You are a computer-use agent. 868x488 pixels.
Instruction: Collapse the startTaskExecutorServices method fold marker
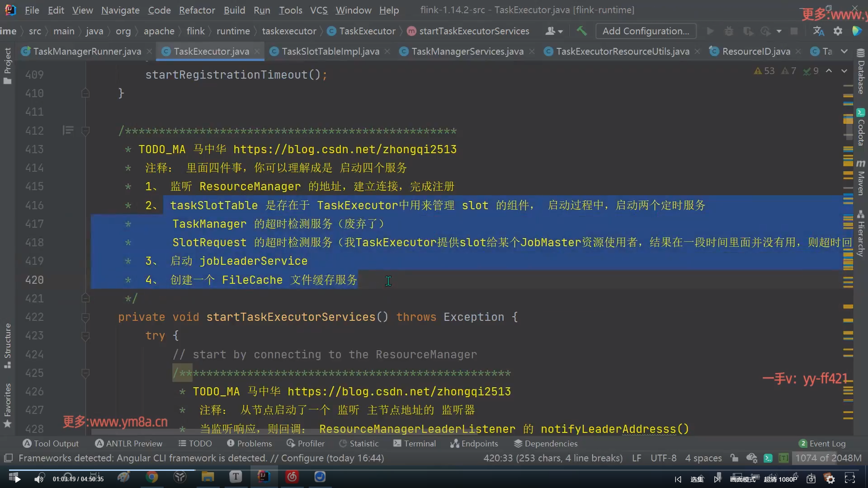pyautogui.click(x=85, y=317)
